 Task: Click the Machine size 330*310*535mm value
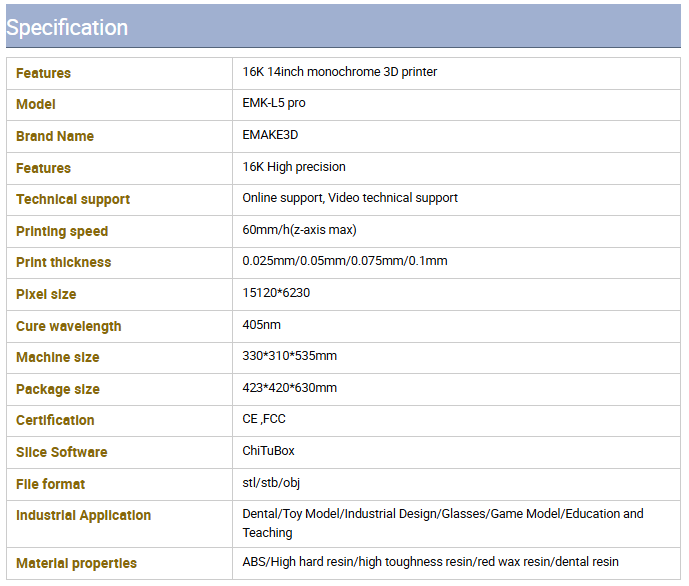(x=290, y=356)
